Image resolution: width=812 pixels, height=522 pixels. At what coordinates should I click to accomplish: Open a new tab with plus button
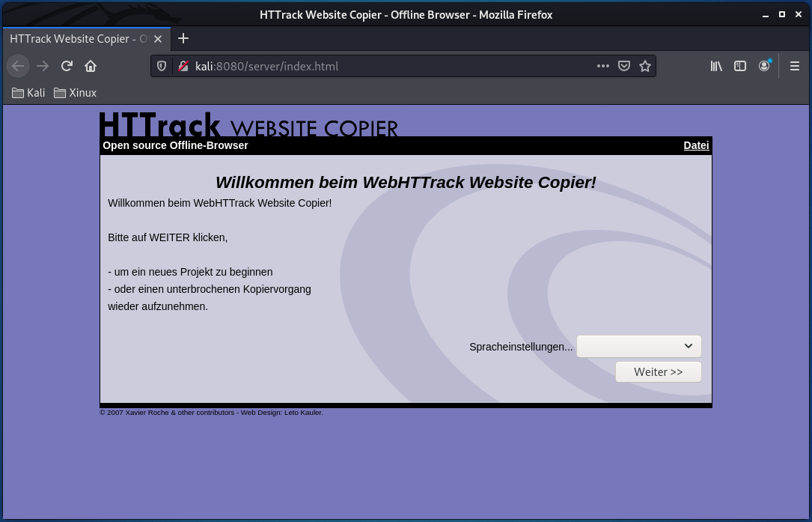pyautogui.click(x=183, y=38)
